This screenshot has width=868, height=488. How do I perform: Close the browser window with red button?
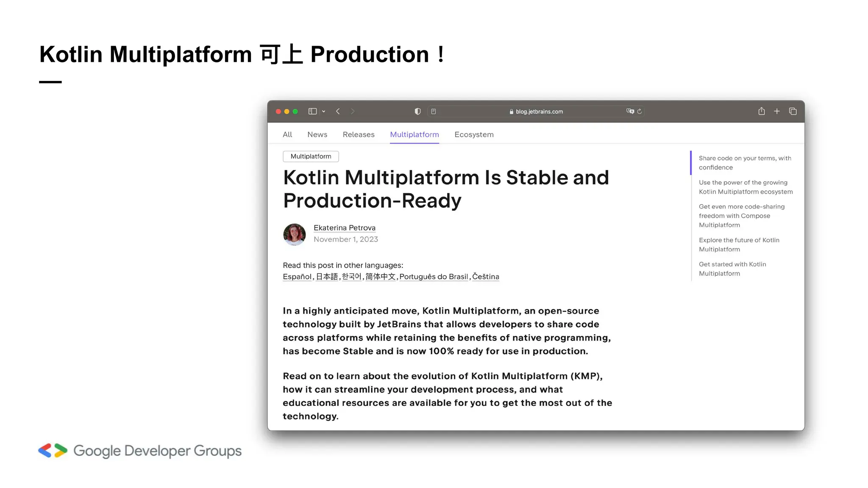(278, 111)
